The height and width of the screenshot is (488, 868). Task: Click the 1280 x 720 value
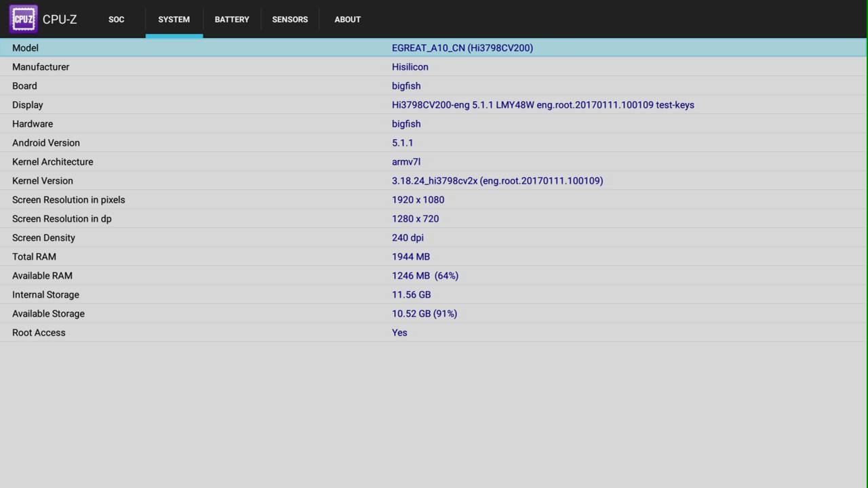tap(416, 219)
